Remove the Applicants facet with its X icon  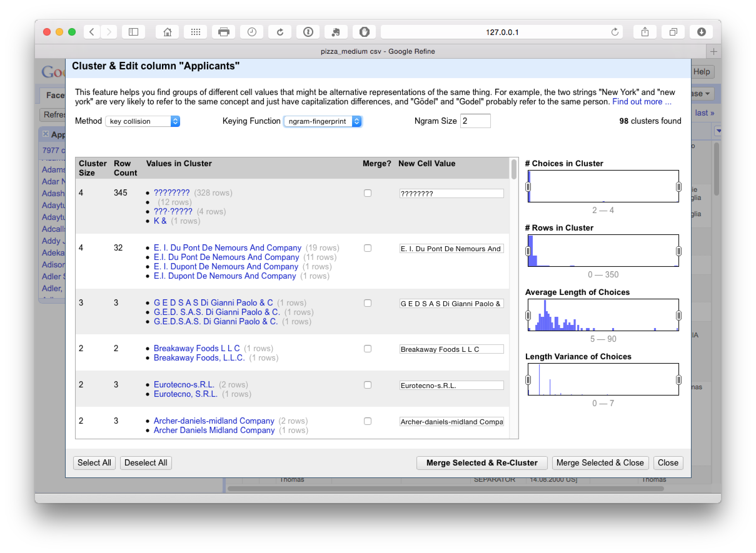46,134
